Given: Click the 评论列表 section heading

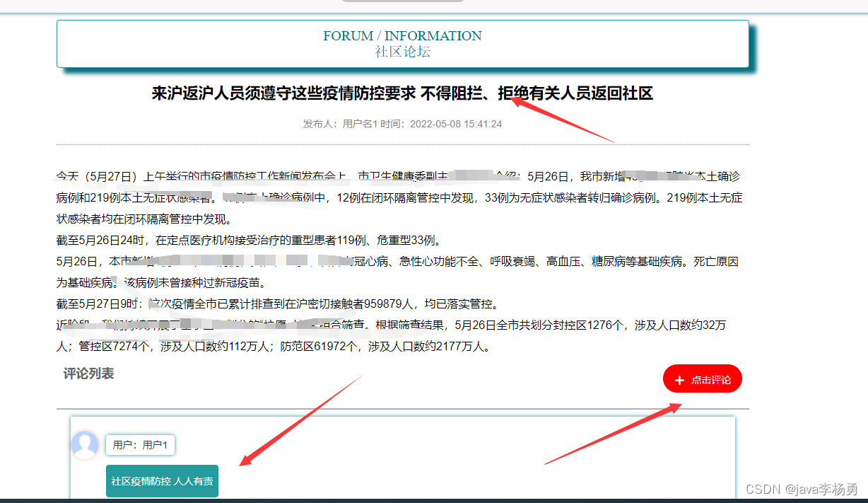Looking at the screenshot, I should point(88,374).
